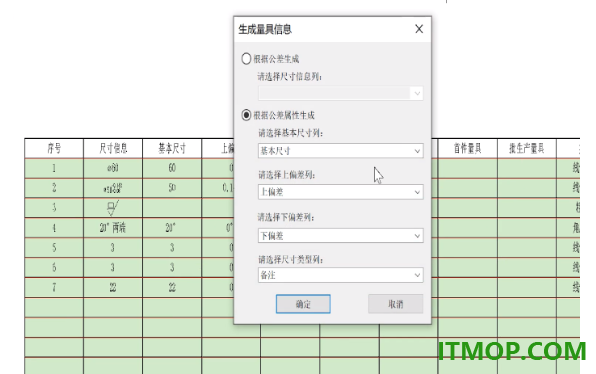Click 批生产量具 cell in row 1
The height and width of the screenshot is (374, 596).
527,168
